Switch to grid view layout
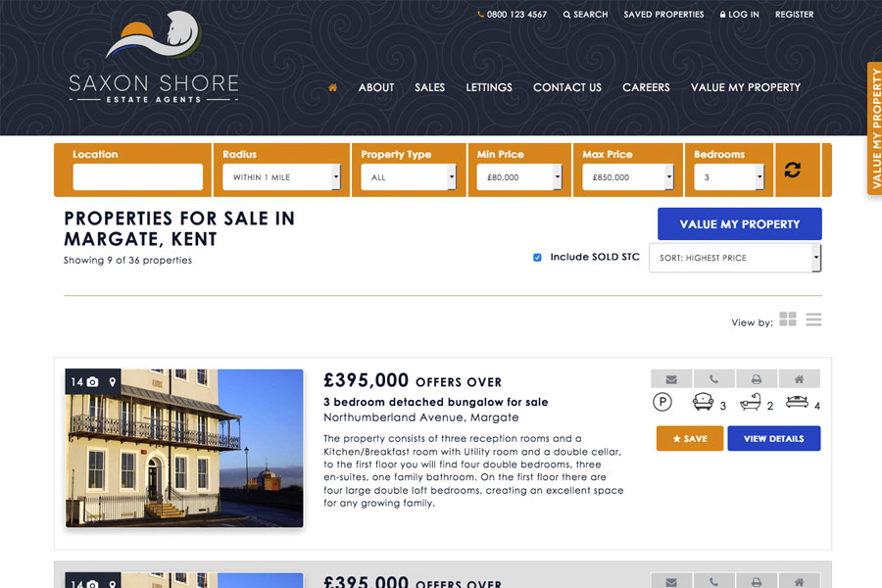 788,319
